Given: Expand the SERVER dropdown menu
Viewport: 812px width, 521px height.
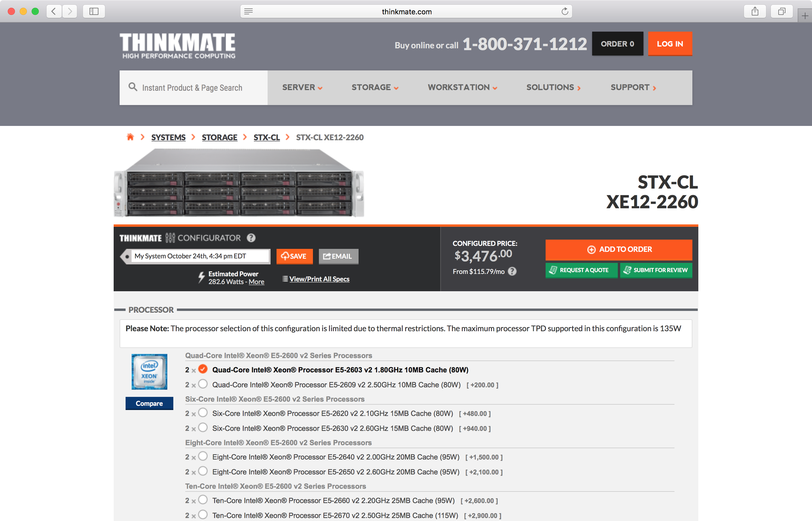Looking at the screenshot, I should click(x=302, y=88).
